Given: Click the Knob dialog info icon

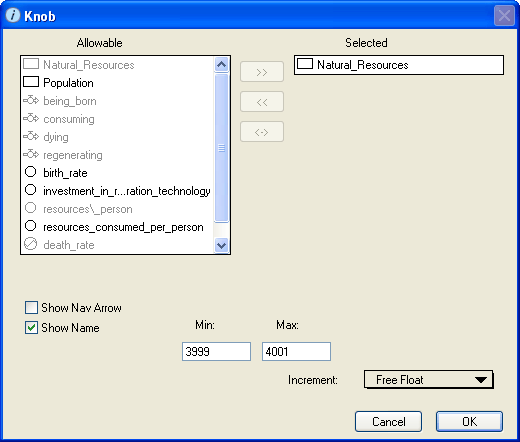Looking at the screenshot, I should (x=13, y=15).
